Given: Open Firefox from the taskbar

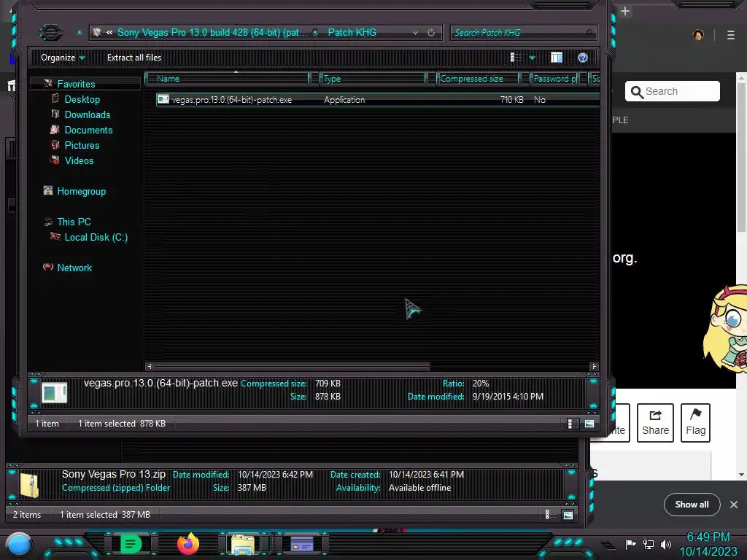Looking at the screenshot, I should 187,543.
